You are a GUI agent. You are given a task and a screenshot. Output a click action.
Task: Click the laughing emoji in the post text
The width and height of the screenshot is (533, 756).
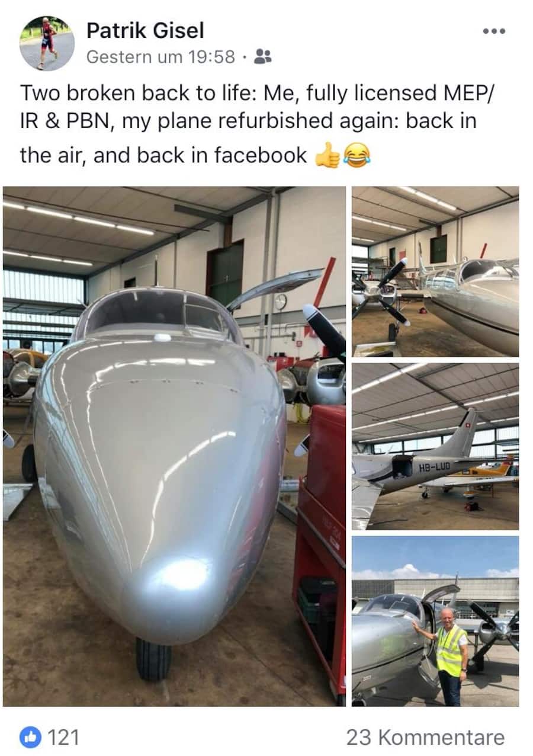pos(357,156)
